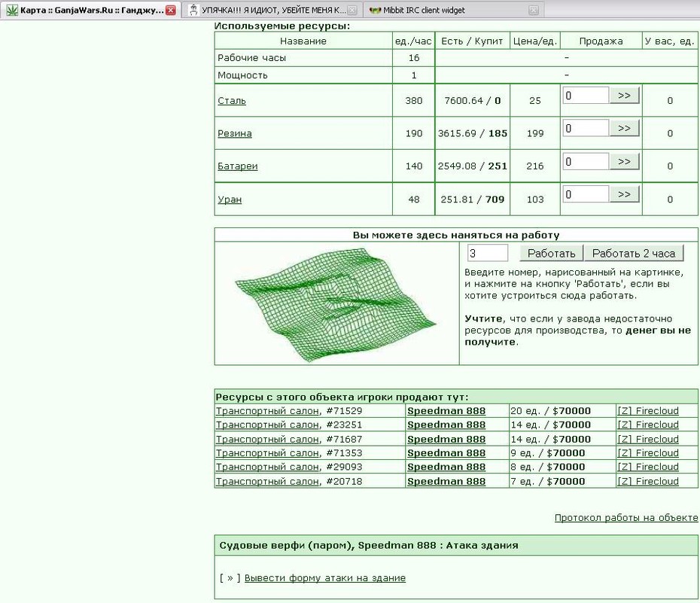Click the '20 ед. / $70000' cell
700x603 pixels.
click(x=562, y=411)
